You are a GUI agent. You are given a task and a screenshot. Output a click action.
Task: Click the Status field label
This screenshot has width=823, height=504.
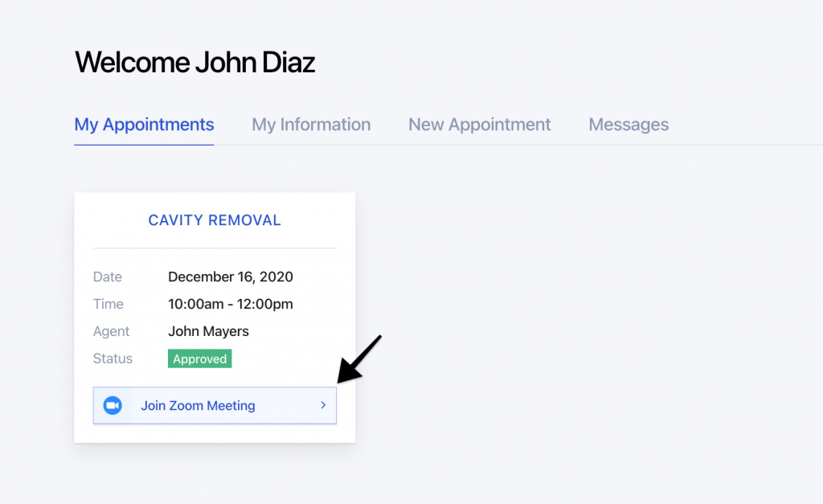[x=113, y=359]
